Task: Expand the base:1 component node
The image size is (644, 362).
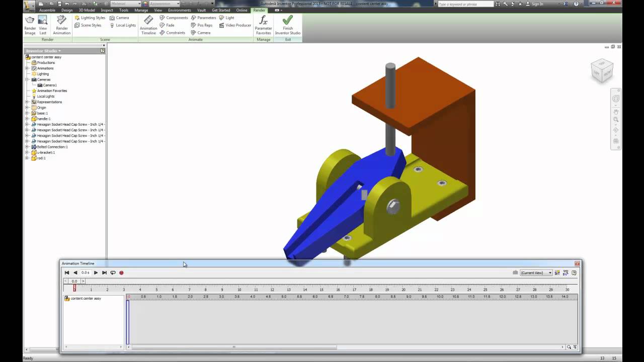Action: coord(28,113)
